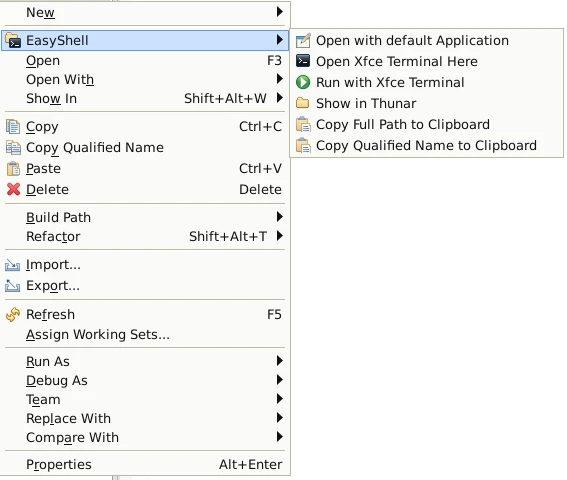This screenshot has height=480, width=567.
Task: Click the EasyShell folder-terminal icon
Action: tap(13, 40)
